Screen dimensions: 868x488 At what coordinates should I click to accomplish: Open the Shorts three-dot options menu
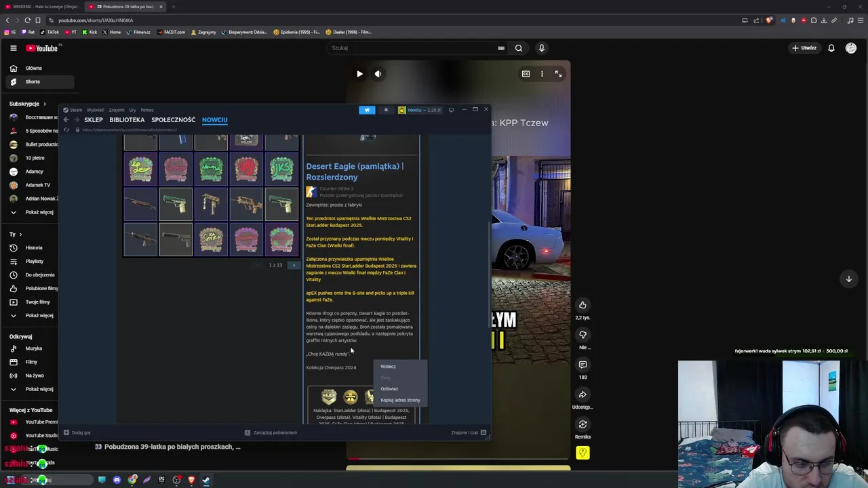[542, 74]
